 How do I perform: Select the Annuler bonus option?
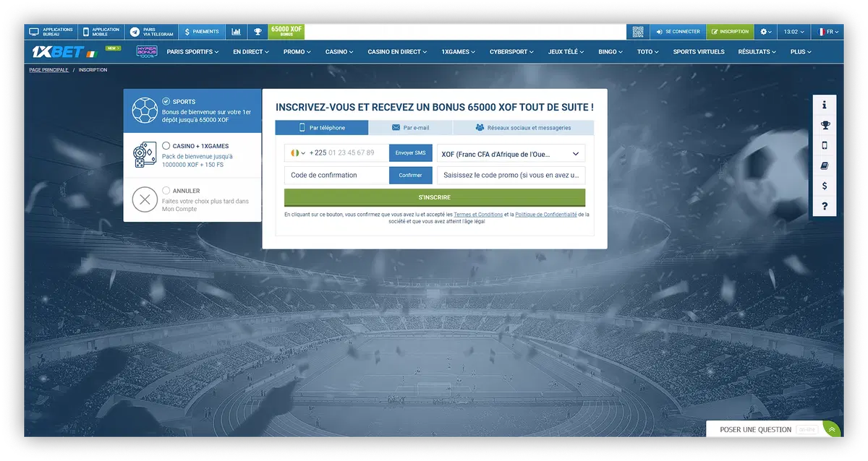(192, 199)
